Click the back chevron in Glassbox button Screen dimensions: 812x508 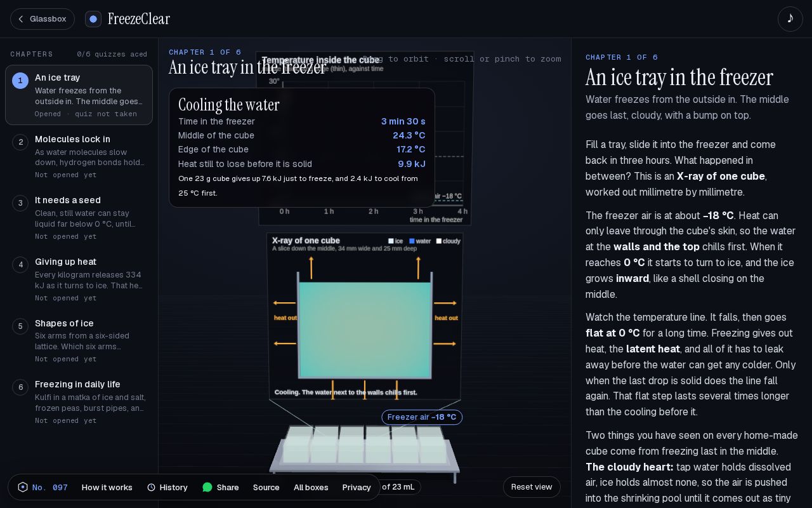(21, 19)
